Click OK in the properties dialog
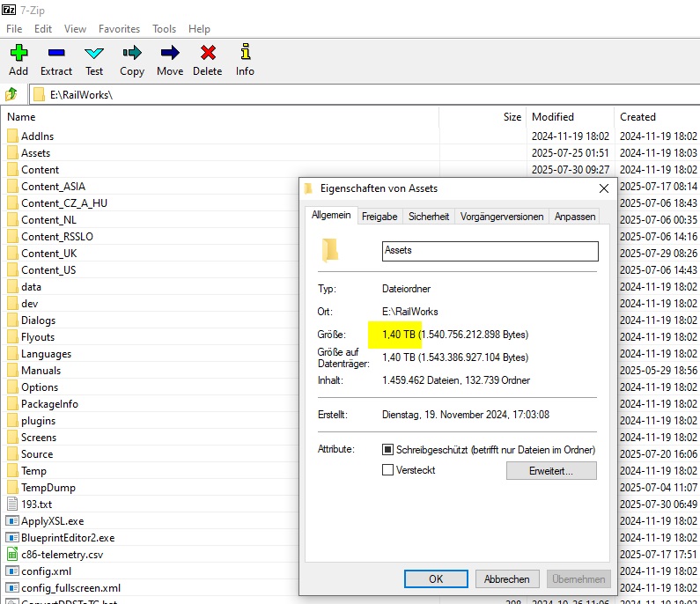The width and height of the screenshot is (700, 604). [x=436, y=579]
